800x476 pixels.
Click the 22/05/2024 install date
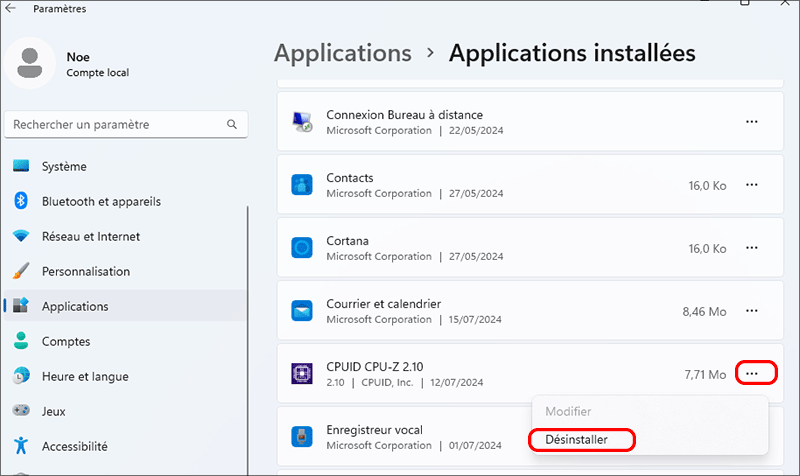[476, 131]
